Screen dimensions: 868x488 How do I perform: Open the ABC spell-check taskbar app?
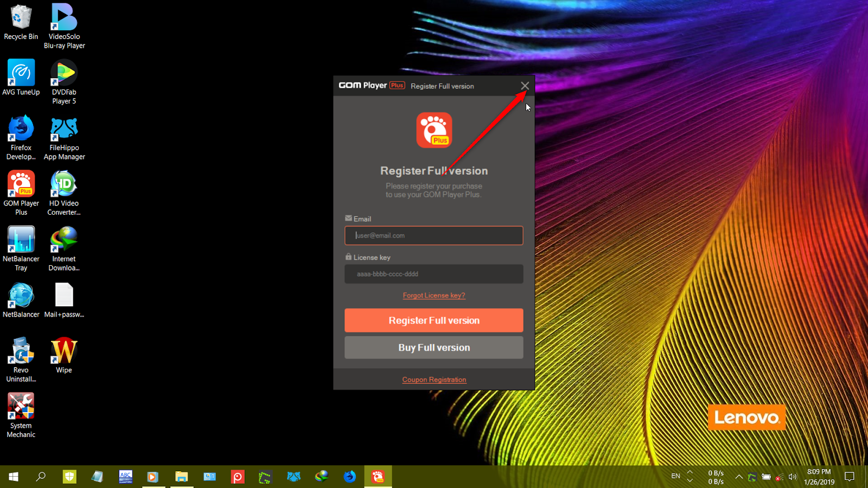coord(125,477)
